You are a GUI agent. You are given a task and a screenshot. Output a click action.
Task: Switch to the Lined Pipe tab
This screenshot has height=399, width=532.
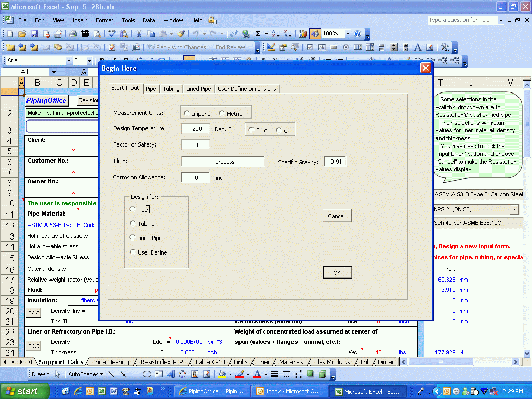pyautogui.click(x=198, y=89)
